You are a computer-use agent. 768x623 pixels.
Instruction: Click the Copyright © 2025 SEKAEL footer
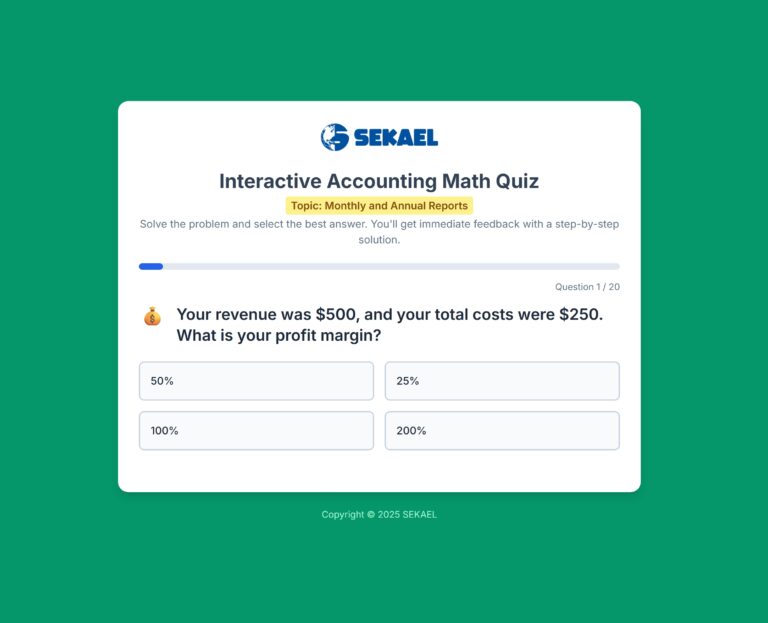379,515
